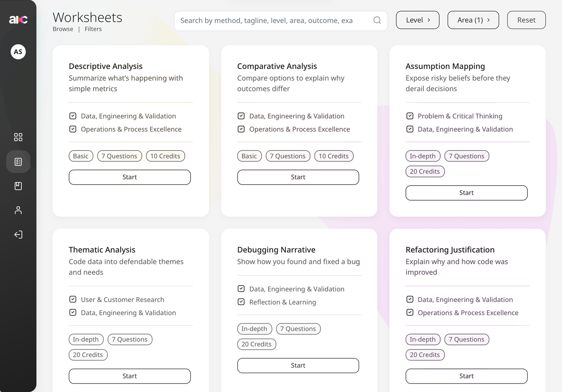Viewport: 562px width, 392px height.
Task: Open the profile person icon in the sidebar
Action: tap(18, 210)
